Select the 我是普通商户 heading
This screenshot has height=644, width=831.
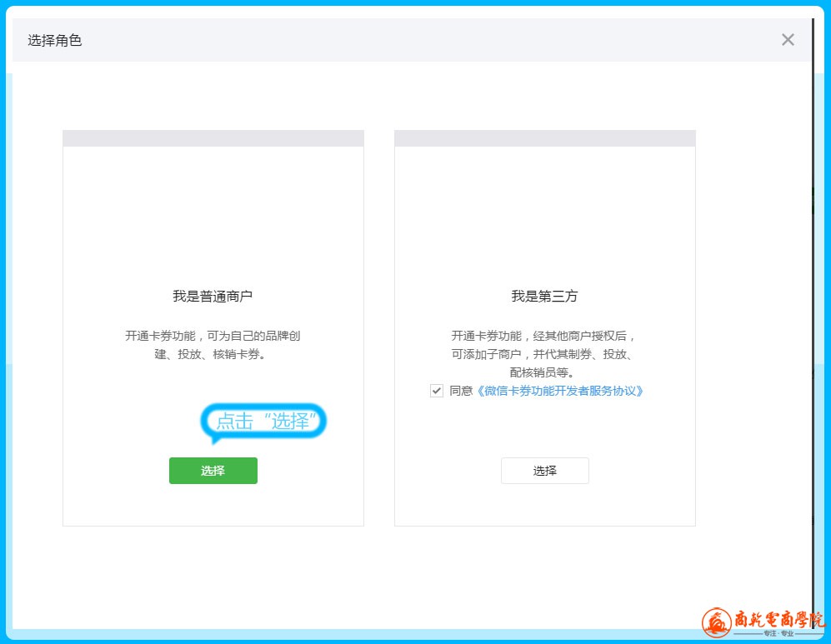point(213,296)
